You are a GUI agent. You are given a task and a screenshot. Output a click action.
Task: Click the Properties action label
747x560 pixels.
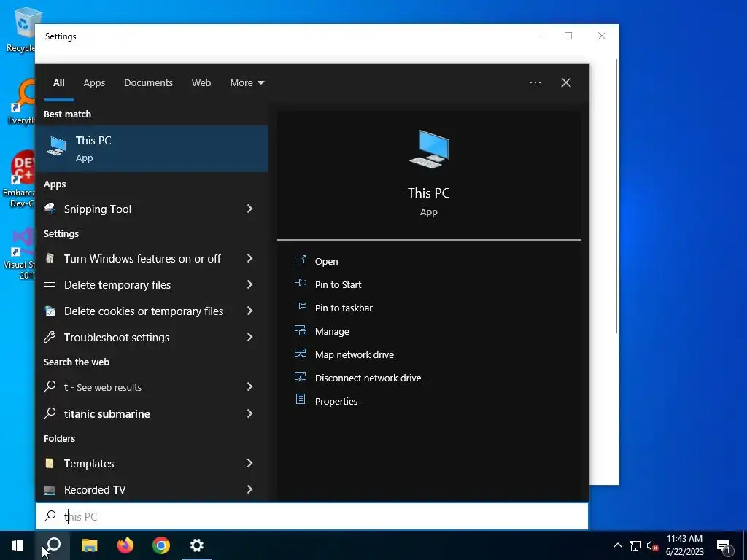pyautogui.click(x=336, y=402)
